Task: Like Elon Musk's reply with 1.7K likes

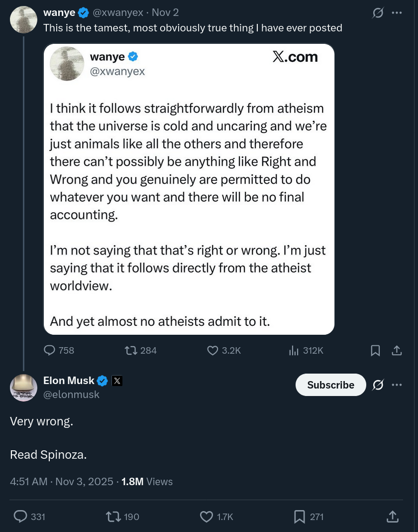Action: [x=207, y=517]
